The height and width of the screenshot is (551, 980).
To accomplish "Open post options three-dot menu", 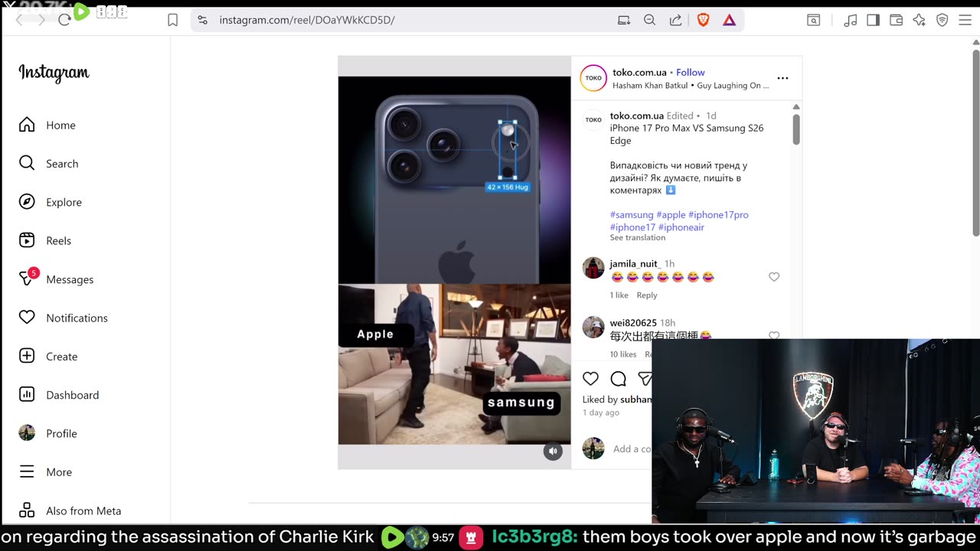I will click(x=782, y=78).
